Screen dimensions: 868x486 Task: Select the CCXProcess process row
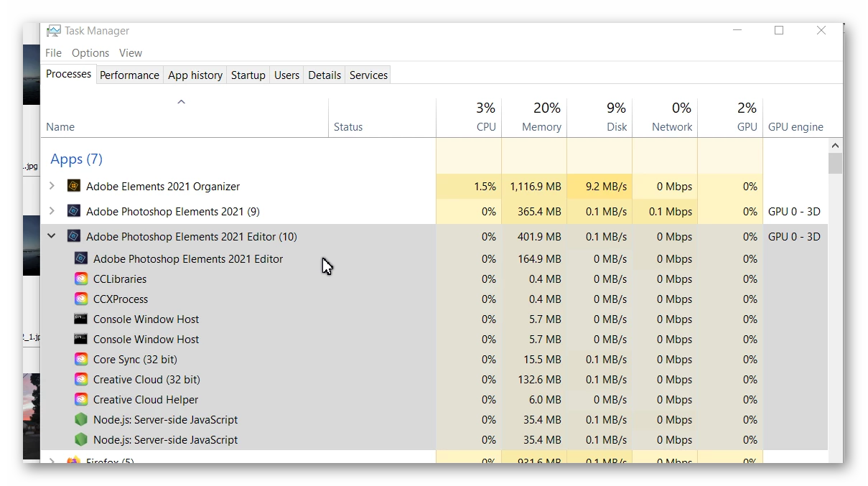434,299
